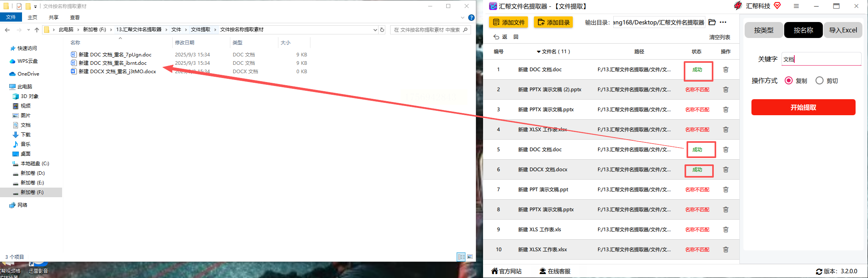This screenshot has width=868, height=278.
Task: Open Windows Explorer help question mark icon
Action: [x=471, y=18]
